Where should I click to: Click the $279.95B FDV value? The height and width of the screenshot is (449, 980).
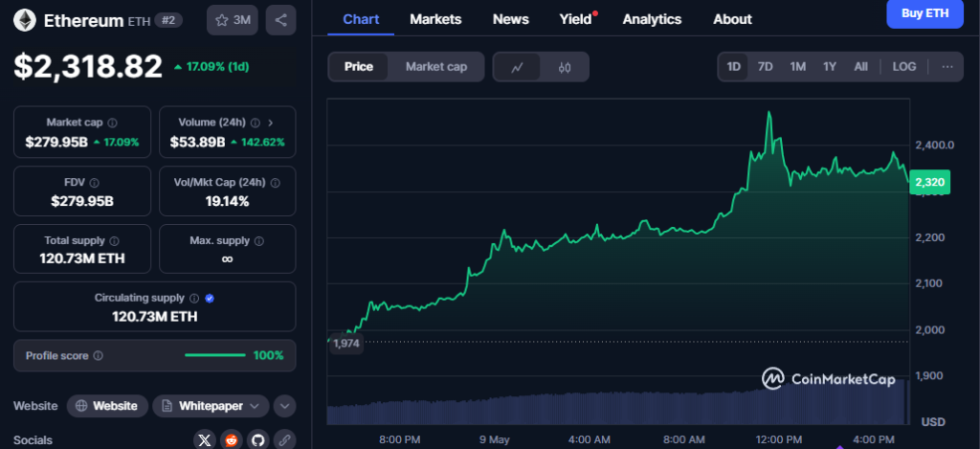(x=82, y=201)
